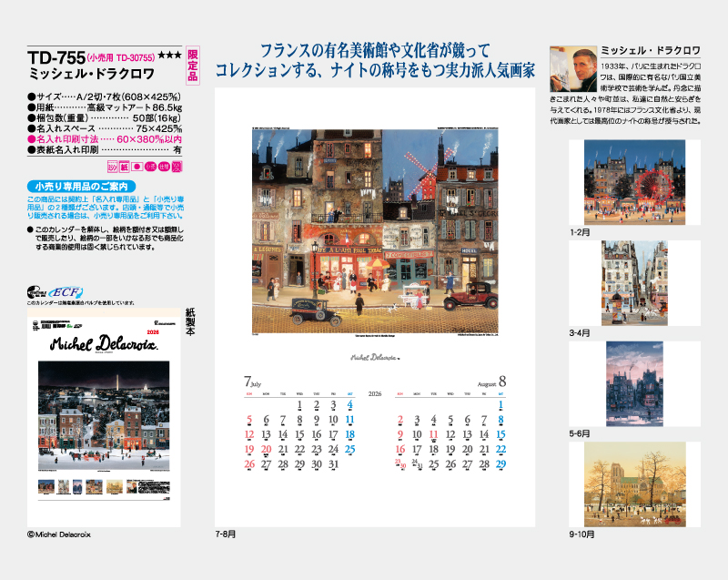
Task: Select July 31 in the calendar
Action: point(333,464)
